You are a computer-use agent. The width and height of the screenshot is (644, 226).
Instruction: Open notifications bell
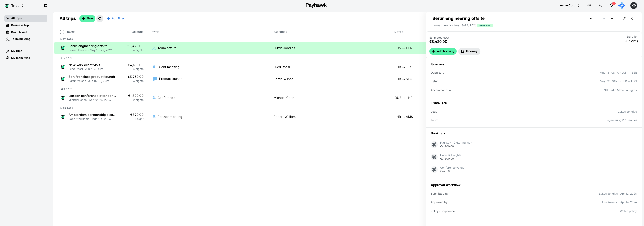(x=611, y=5)
